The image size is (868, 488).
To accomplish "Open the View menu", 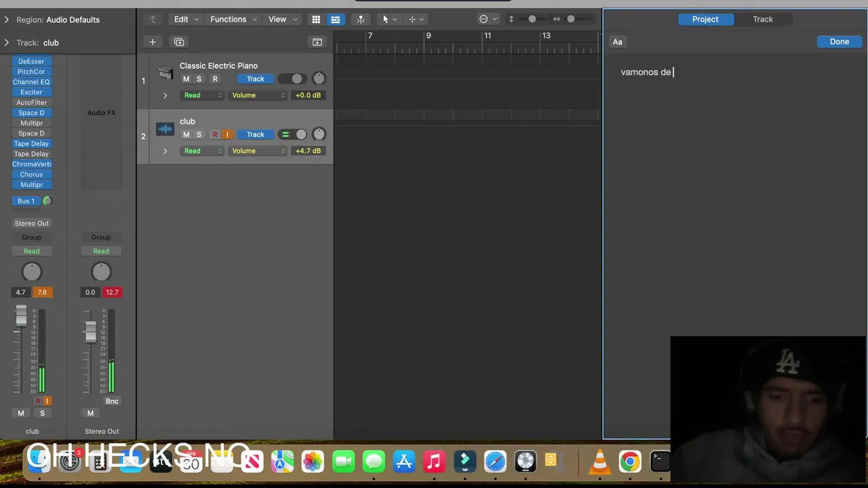I will [282, 19].
